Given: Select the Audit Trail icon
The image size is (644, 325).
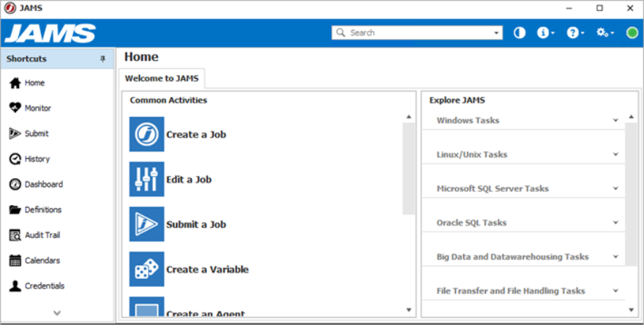Looking at the screenshot, I should [15, 236].
